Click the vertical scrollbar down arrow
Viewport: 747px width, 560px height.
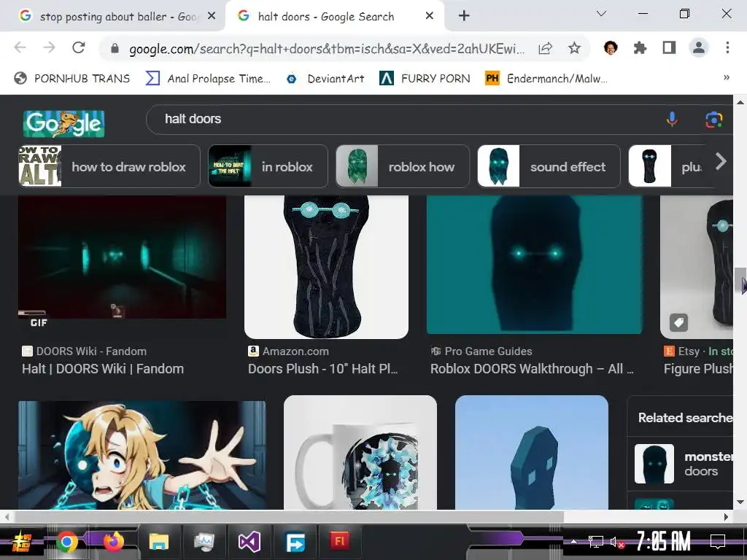coord(740,502)
